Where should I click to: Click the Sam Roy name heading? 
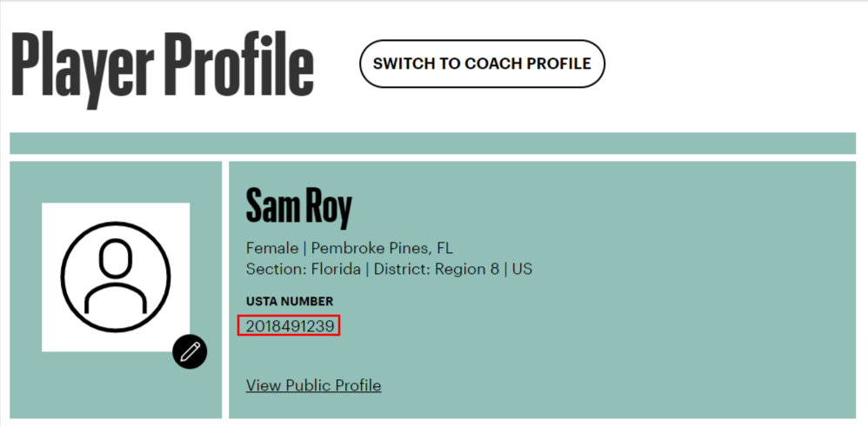pyautogui.click(x=299, y=205)
